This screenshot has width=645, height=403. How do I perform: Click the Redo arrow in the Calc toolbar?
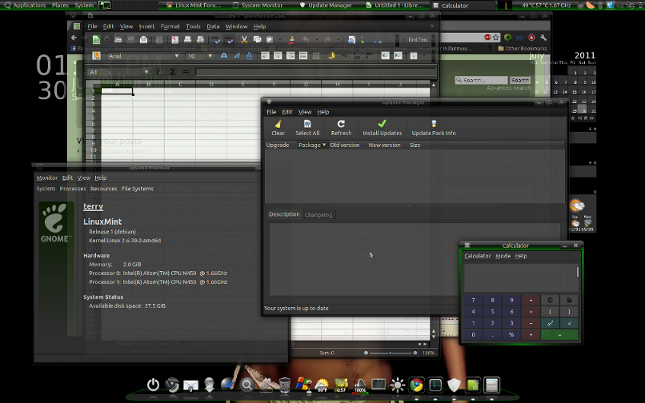[x=328, y=39]
